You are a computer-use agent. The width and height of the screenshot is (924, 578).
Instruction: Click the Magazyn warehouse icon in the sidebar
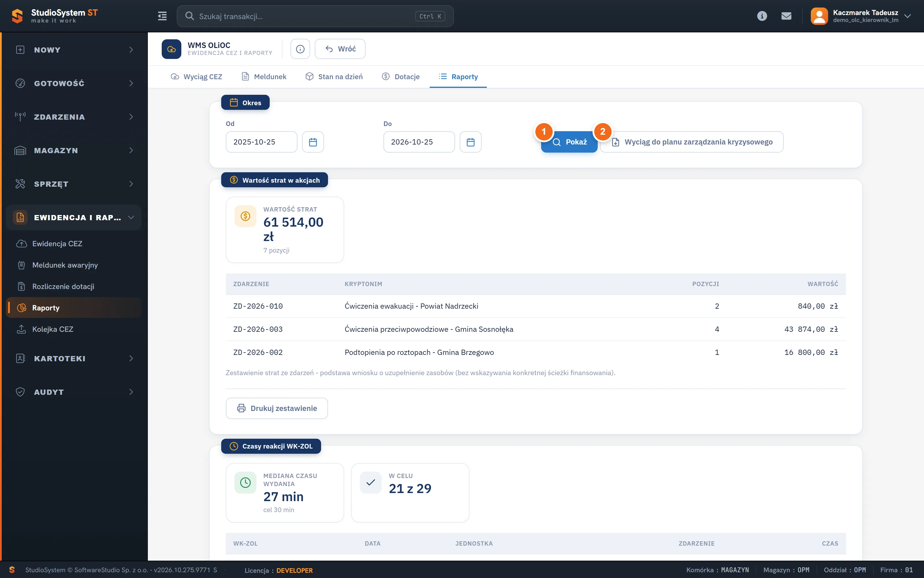[20, 151]
